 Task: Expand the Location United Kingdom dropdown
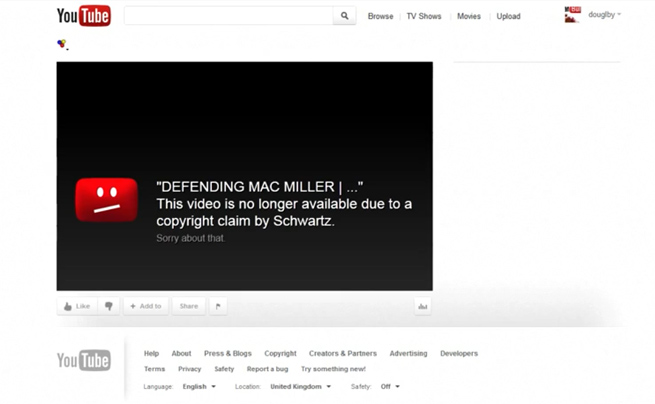coord(301,386)
